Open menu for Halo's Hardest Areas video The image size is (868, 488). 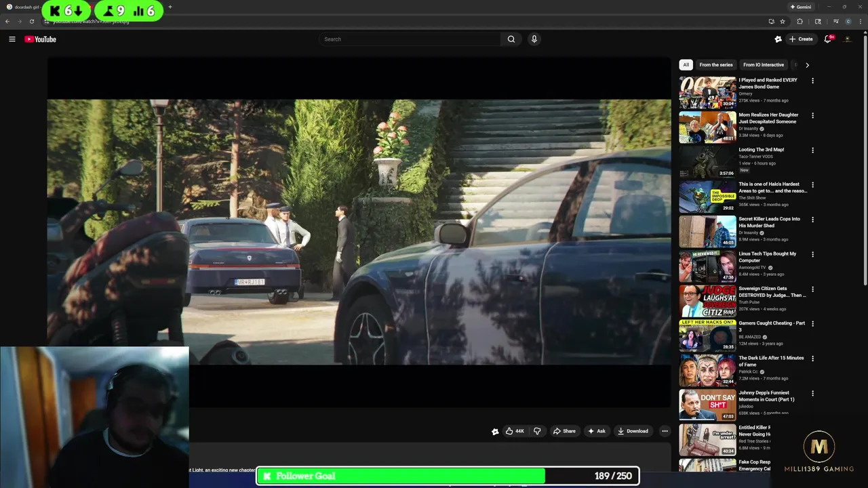[x=812, y=185]
